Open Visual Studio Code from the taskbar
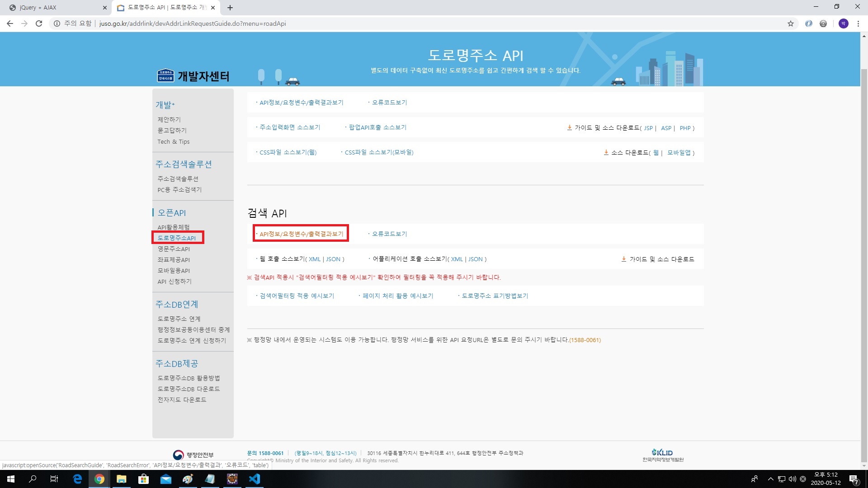Viewport: 868px width, 488px height. click(254, 479)
